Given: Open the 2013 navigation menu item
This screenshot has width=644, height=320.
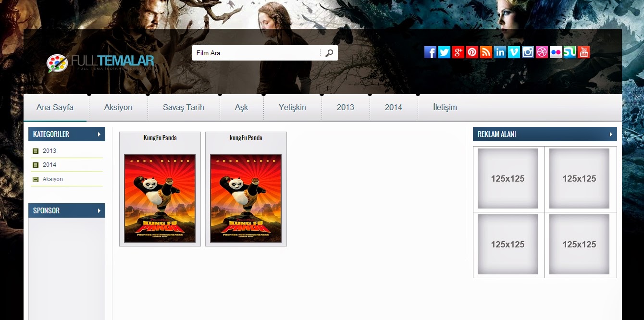Looking at the screenshot, I should pos(346,108).
